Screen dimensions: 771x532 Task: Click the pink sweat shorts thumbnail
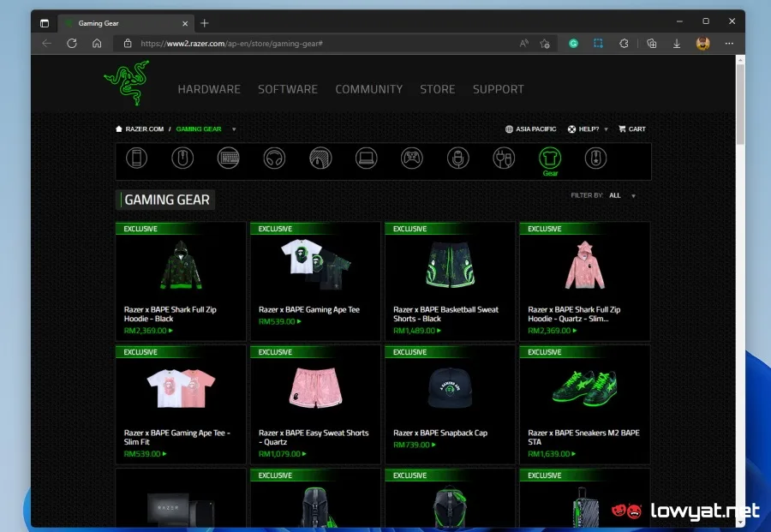tap(315, 388)
